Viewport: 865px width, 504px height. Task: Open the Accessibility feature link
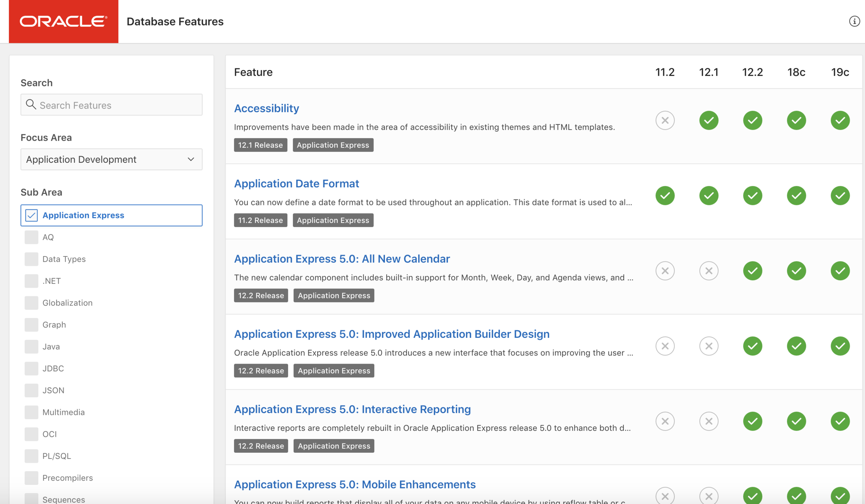(266, 108)
